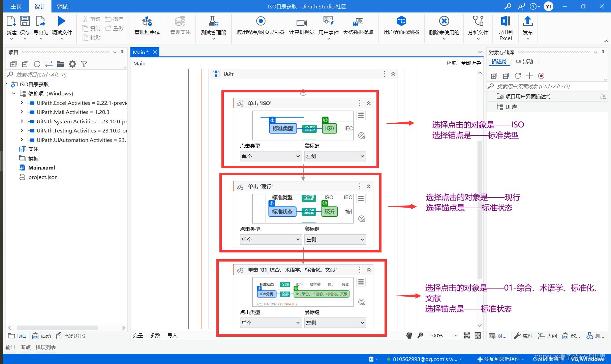Image resolution: width=611 pixels, height=364 pixels.
Task: Select project.json file
Action: pyautogui.click(x=43, y=177)
